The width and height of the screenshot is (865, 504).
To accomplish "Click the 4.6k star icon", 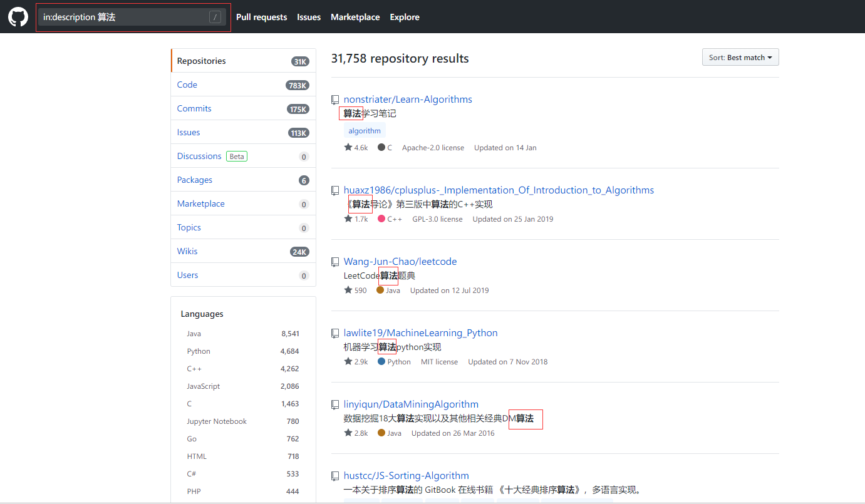I will 348,148.
